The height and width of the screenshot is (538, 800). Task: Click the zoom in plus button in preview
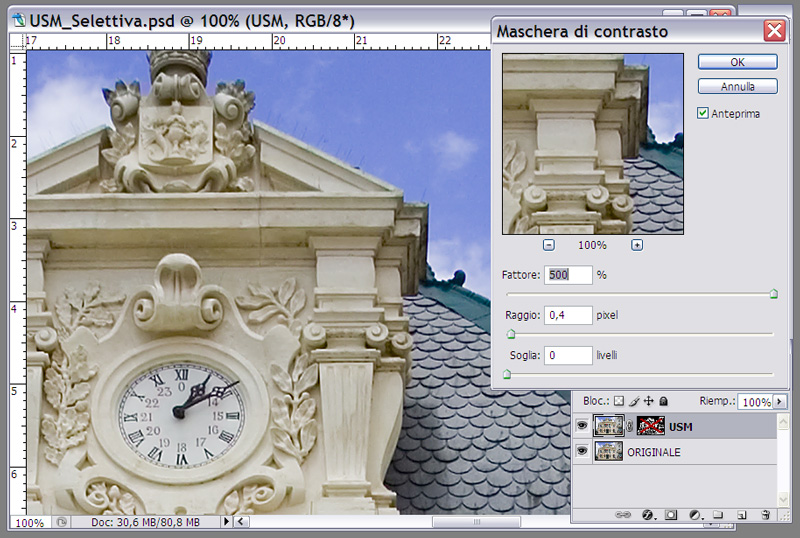[x=637, y=245]
